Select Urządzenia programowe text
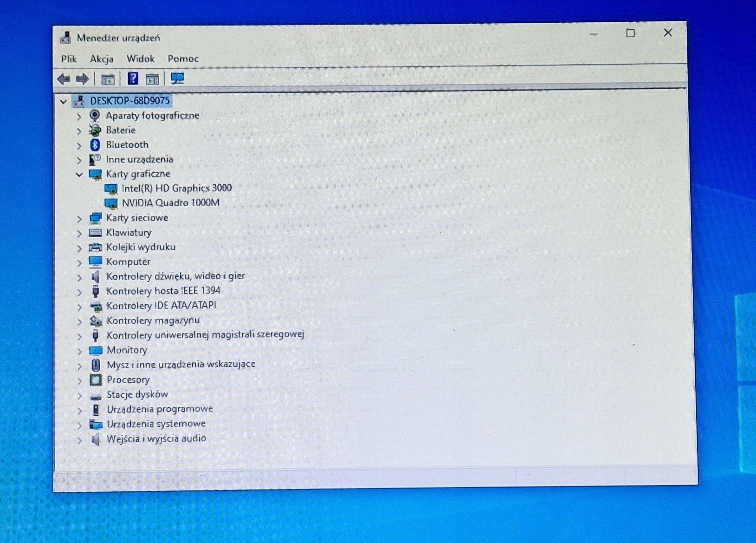Image resolution: width=756 pixels, height=543 pixels. [x=160, y=409]
